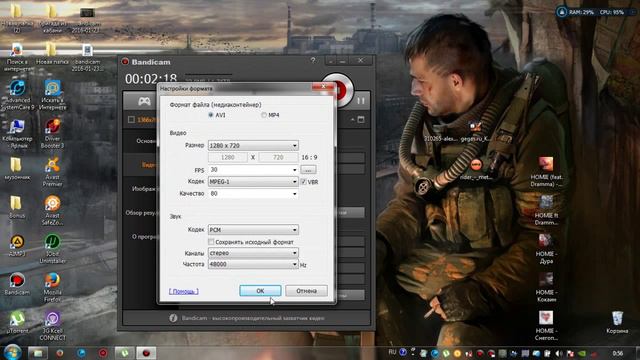The image size is (640, 360).
Task: Switch to Bandicam gamepad mode tab
Action: [x=144, y=101]
